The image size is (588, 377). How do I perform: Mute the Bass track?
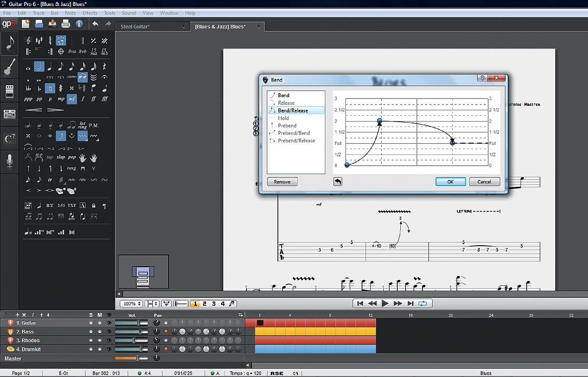tap(99, 332)
